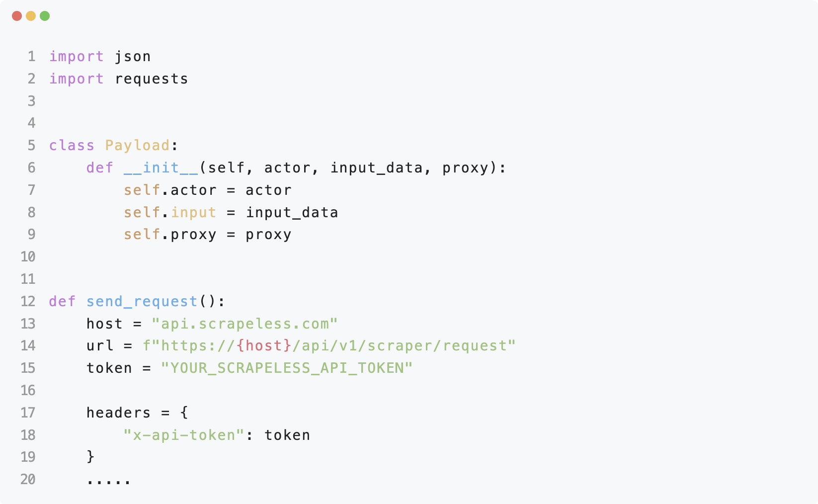Click the trailing dots on line 20
This screenshot has width=818, height=504.
108,481
